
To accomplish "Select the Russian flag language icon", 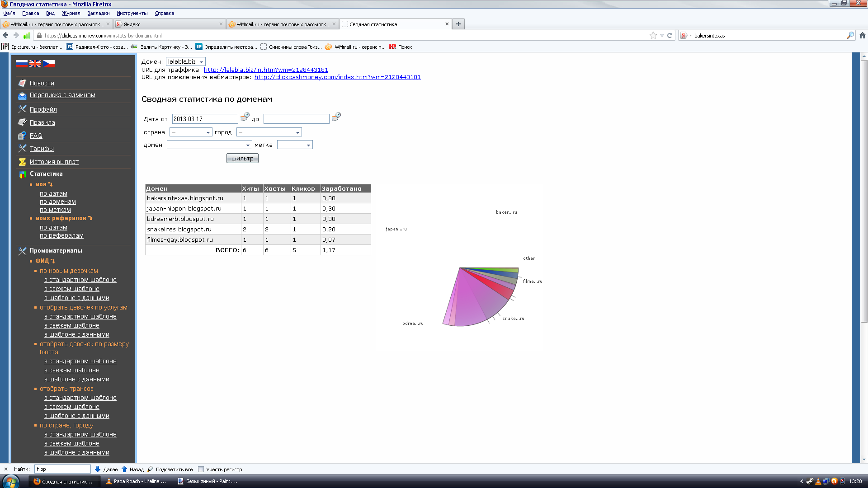I will tap(21, 64).
